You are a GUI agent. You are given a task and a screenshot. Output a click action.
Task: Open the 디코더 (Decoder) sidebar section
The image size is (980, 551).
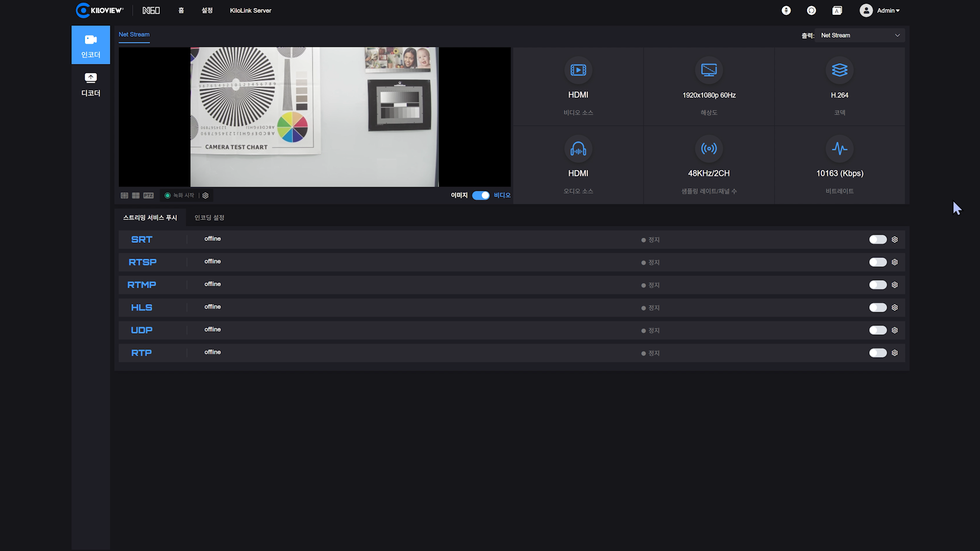click(90, 84)
